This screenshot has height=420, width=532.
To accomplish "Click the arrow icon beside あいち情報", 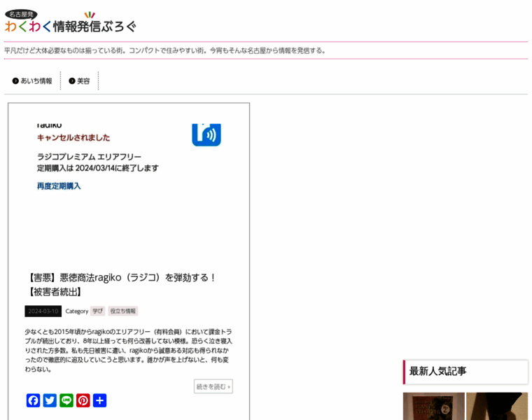I will coord(15,80).
